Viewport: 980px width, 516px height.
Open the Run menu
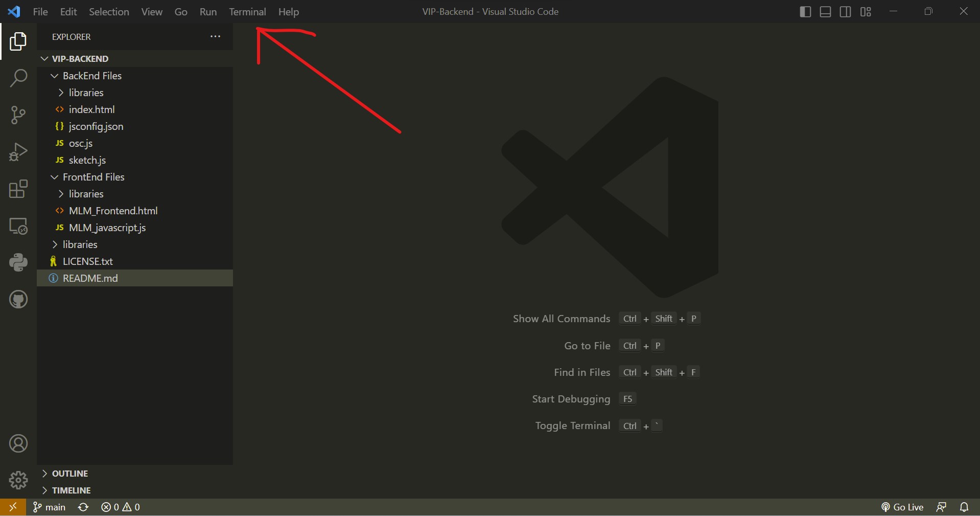(x=208, y=12)
